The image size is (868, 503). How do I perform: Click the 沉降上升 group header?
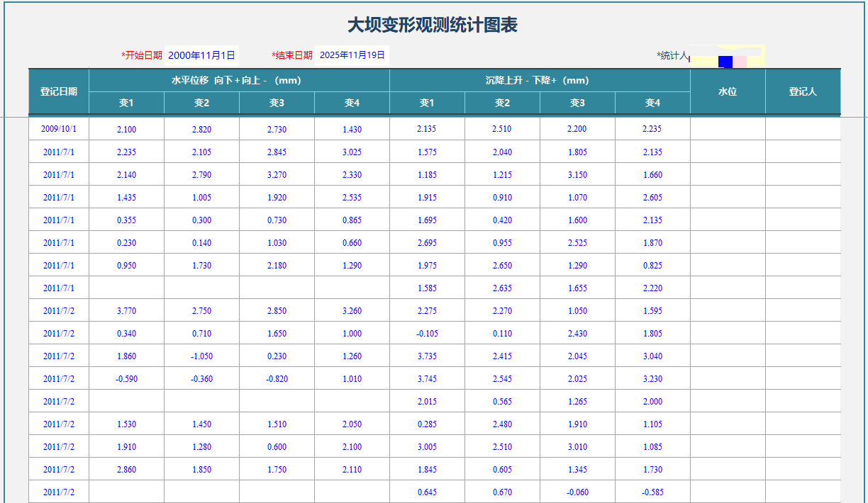[x=540, y=80]
